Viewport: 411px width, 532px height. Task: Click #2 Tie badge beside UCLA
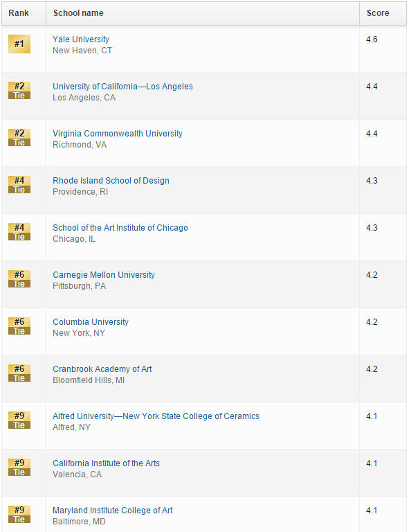(x=19, y=91)
